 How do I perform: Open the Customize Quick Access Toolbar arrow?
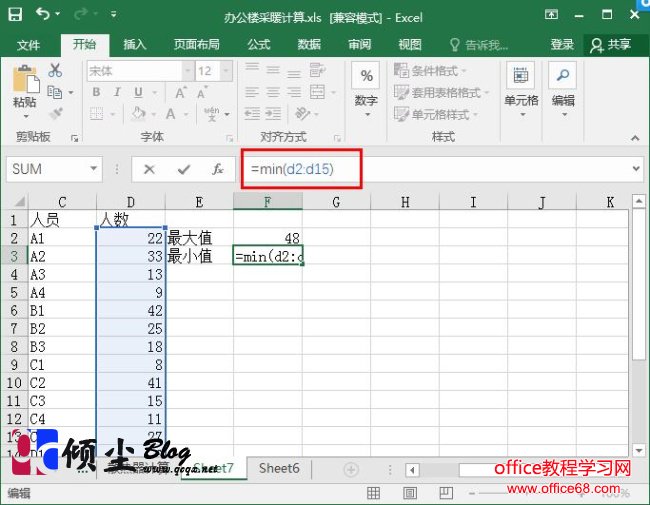pyautogui.click(x=114, y=15)
